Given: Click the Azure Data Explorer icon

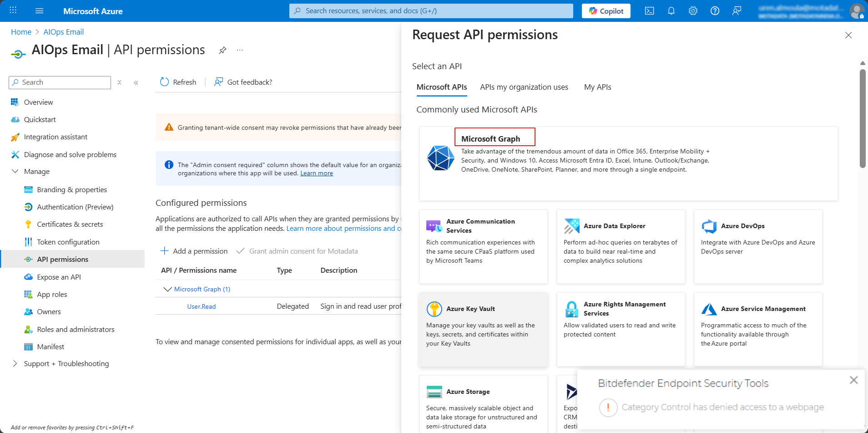Looking at the screenshot, I should click(x=571, y=226).
